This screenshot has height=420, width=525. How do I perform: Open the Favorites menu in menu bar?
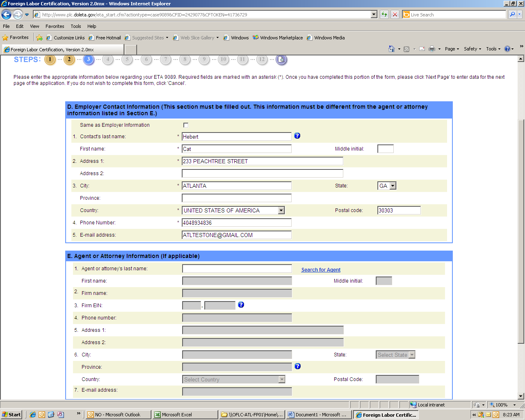coord(55,26)
